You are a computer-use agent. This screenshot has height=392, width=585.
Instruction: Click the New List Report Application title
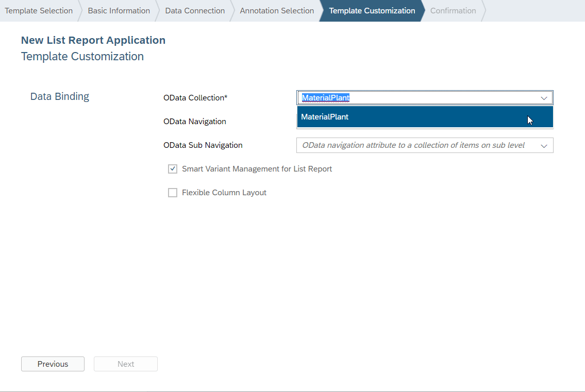click(x=93, y=40)
